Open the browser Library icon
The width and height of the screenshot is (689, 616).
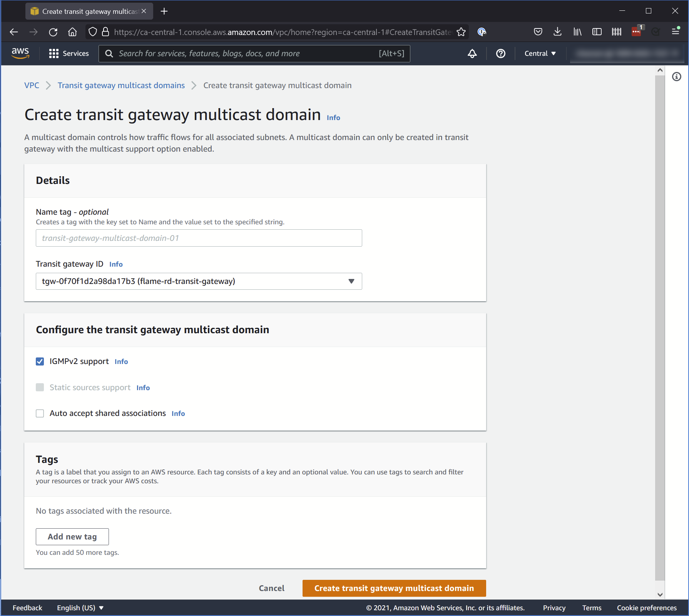(577, 32)
